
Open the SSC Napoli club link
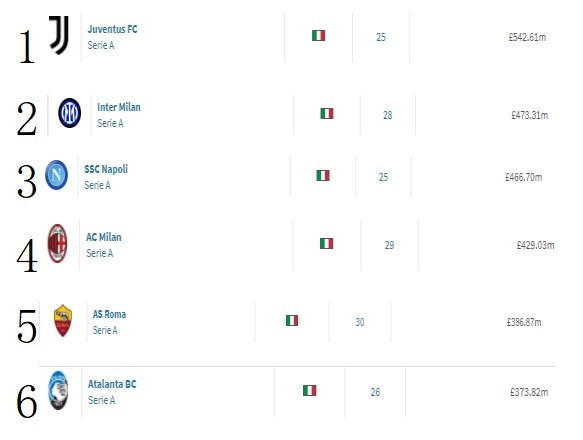tap(106, 169)
